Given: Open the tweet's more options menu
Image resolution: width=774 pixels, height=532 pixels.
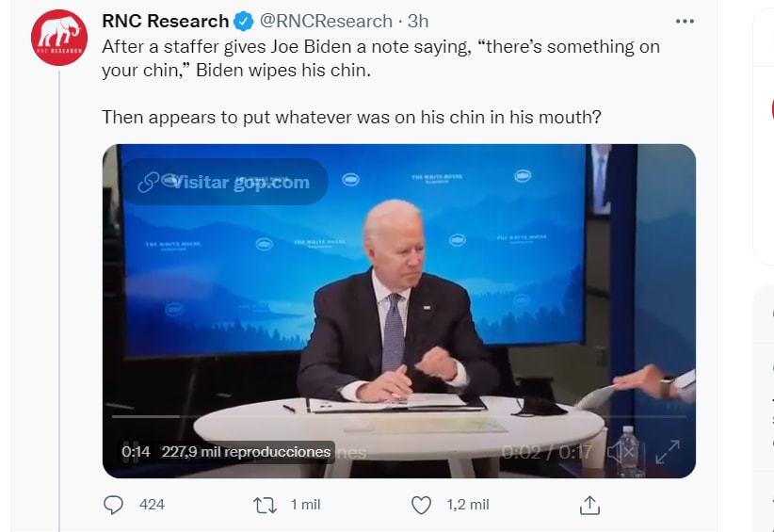Looking at the screenshot, I should click(688, 21).
